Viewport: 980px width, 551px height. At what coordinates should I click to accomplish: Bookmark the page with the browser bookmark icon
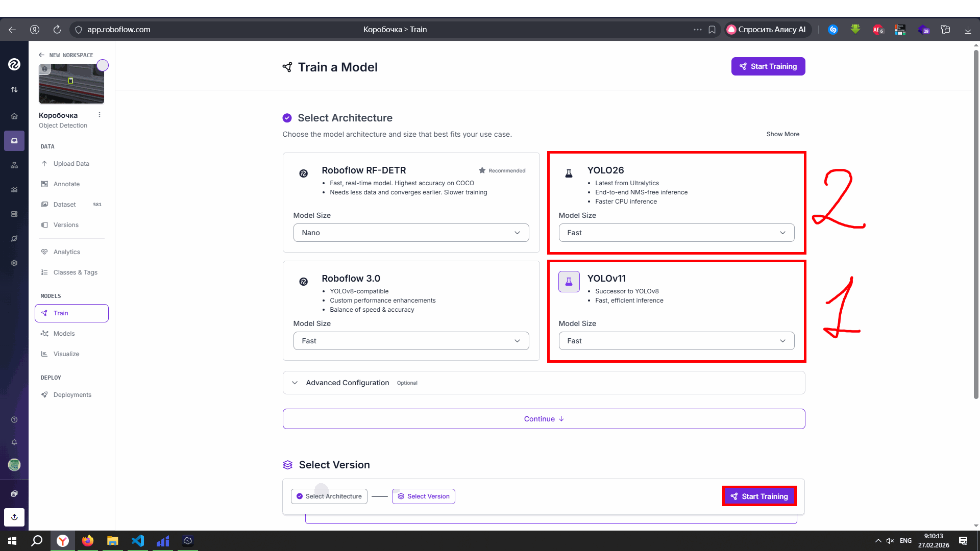[712, 30]
